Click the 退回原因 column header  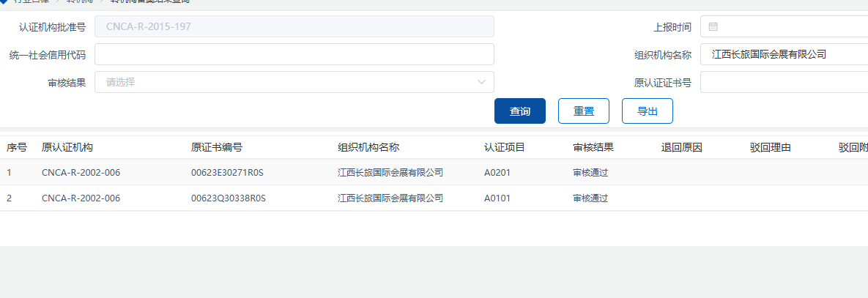(x=682, y=147)
